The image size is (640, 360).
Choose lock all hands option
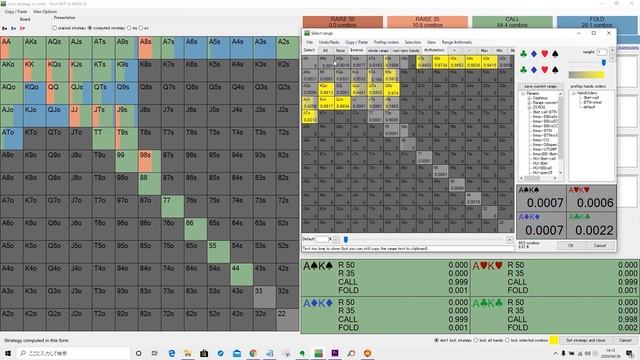[476, 340]
